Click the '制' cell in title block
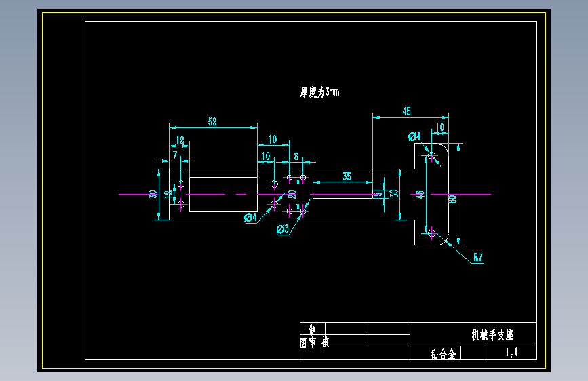Viewport: 588px width, 381px height. pyautogui.click(x=313, y=329)
